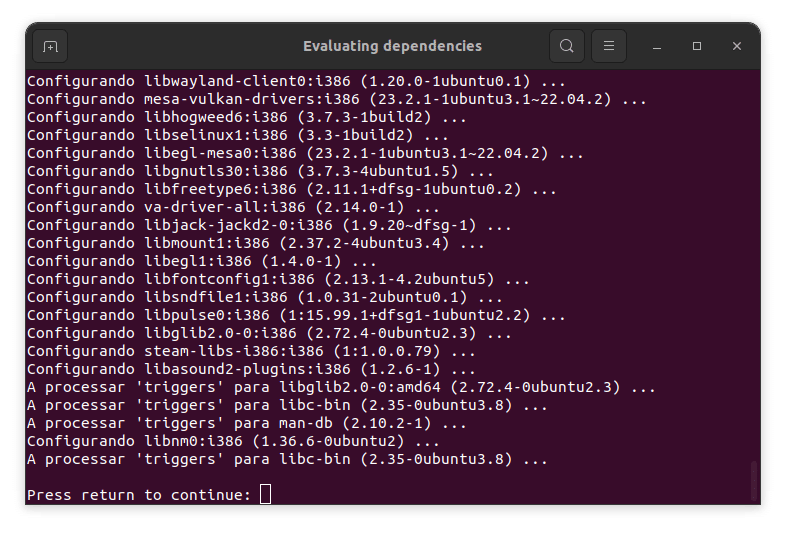786x533 pixels.
Task: Click the 'Evaluating dependencies' window title
Action: pos(392,46)
